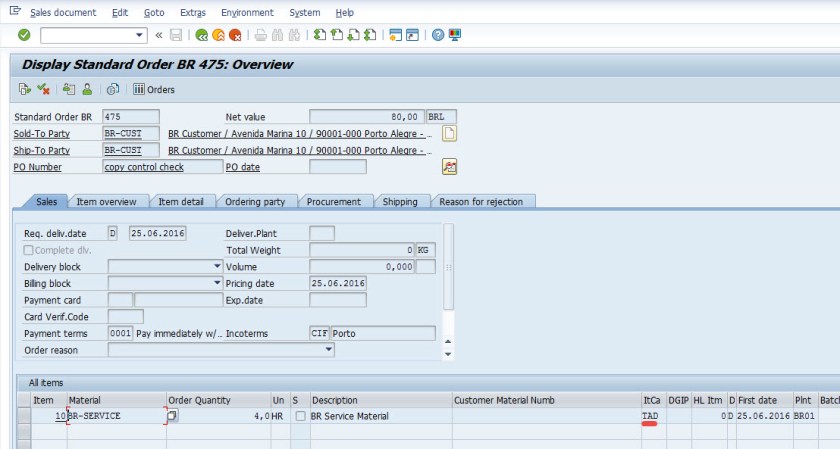Open the Help menu
This screenshot has width=840, height=449.
tap(344, 12)
